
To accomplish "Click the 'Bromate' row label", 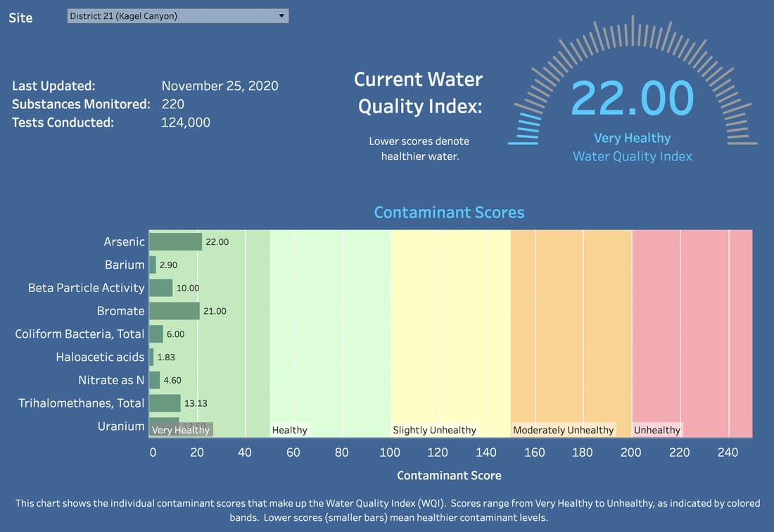I will tap(120, 311).
